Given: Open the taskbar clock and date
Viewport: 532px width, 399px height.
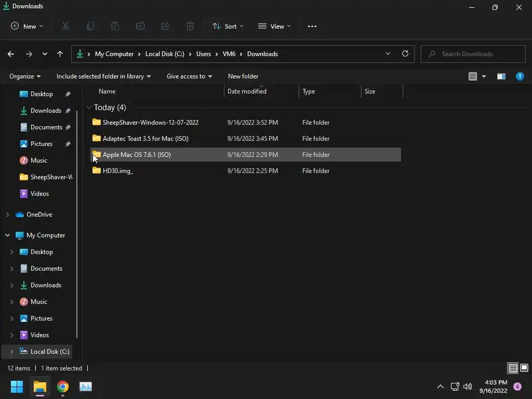Looking at the screenshot, I should point(494,387).
